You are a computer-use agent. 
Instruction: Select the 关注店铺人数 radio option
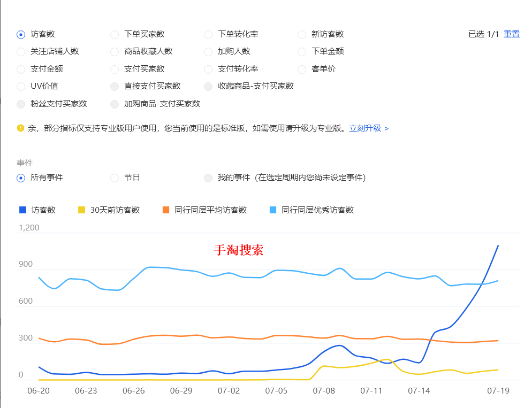[21, 52]
